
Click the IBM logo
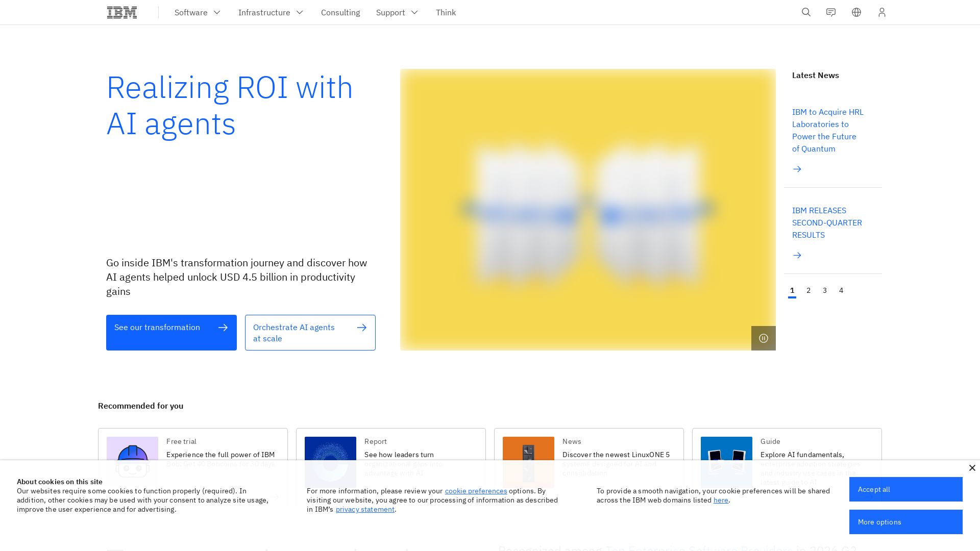click(122, 12)
